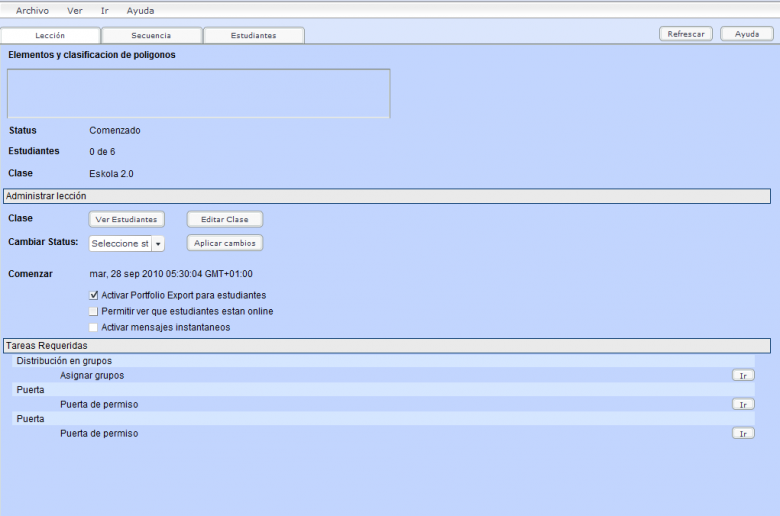Open the Archivo menu

click(x=32, y=10)
